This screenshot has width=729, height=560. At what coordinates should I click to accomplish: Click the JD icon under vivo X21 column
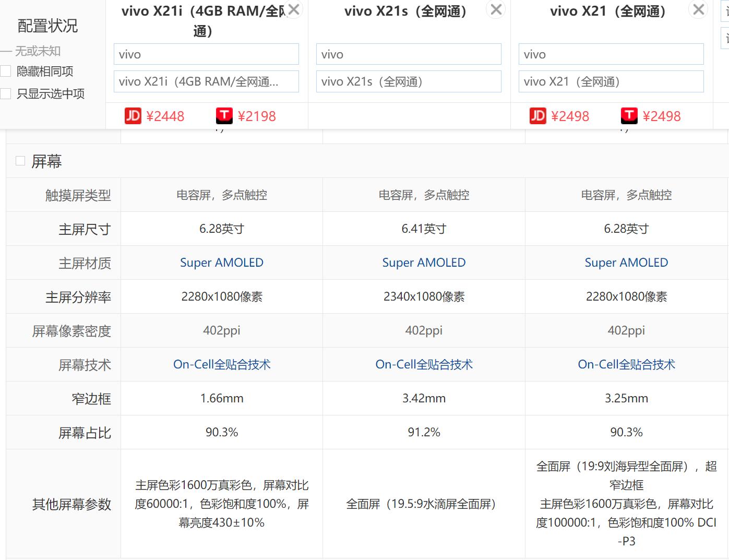(538, 116)
